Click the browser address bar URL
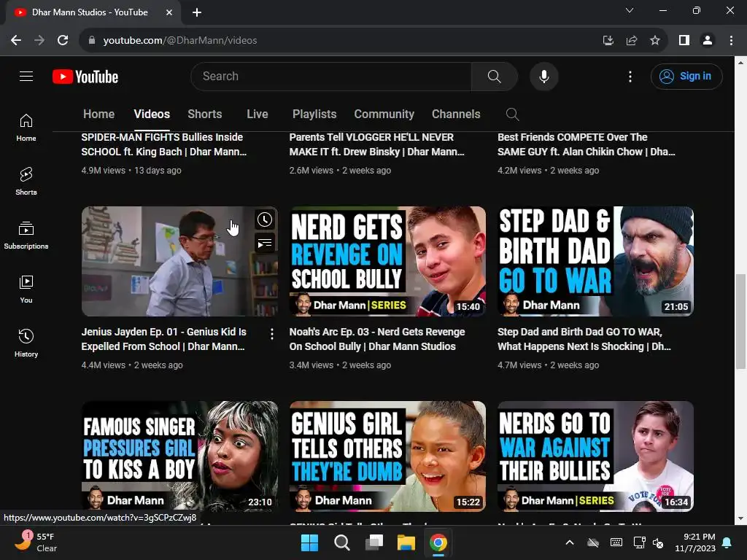 [x=180, y=41]
